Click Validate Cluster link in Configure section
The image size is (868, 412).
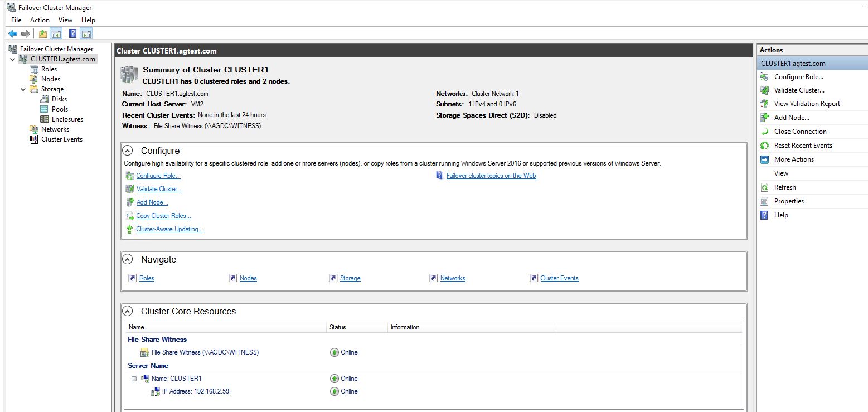coord(159,189)
